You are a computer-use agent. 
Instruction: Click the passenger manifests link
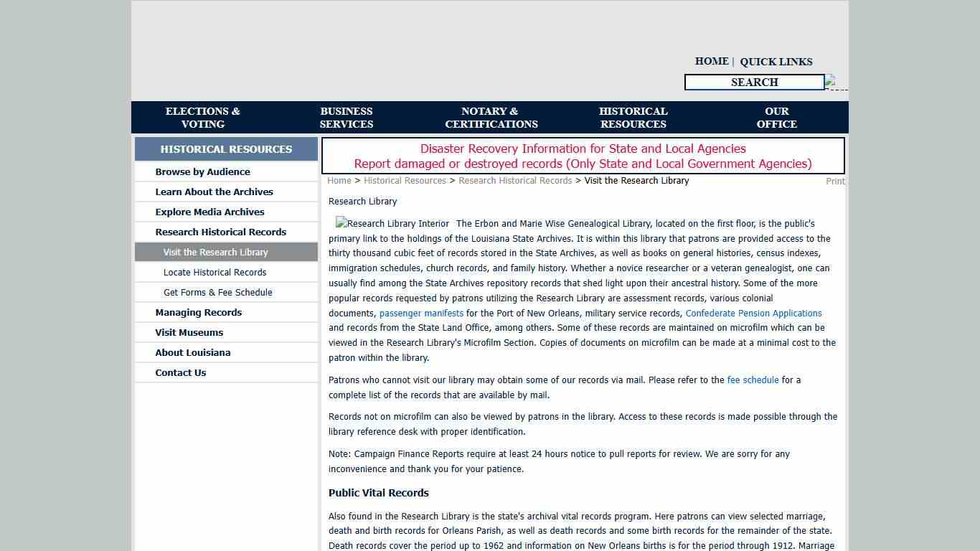pyautogui.click(x=421, y=314)
